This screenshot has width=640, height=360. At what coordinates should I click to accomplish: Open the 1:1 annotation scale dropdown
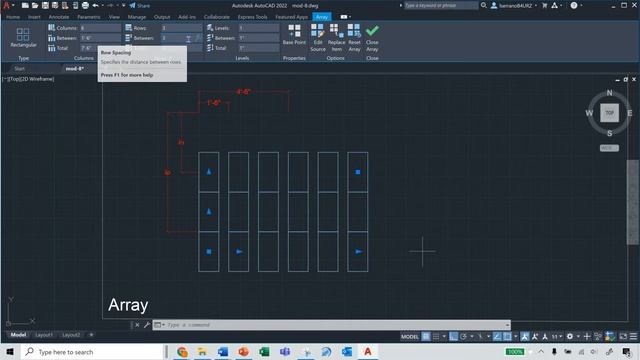[557, 336]
